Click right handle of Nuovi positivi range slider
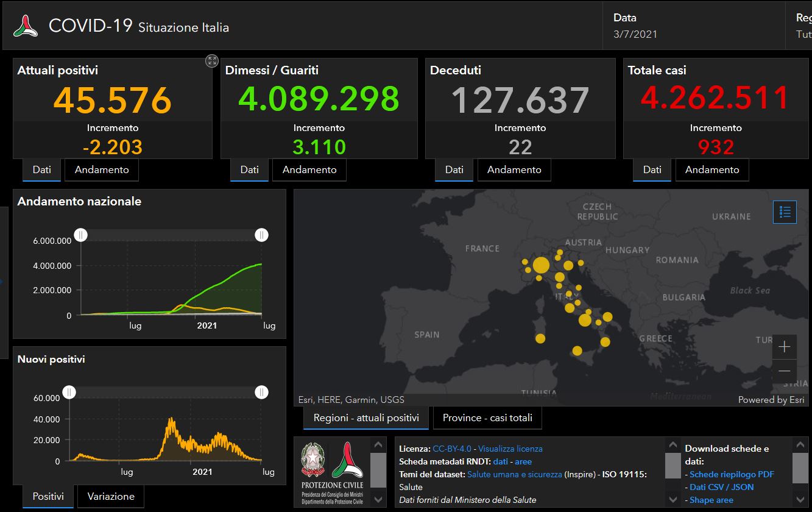This screenshot has width=812, height=512. (261, 393)
